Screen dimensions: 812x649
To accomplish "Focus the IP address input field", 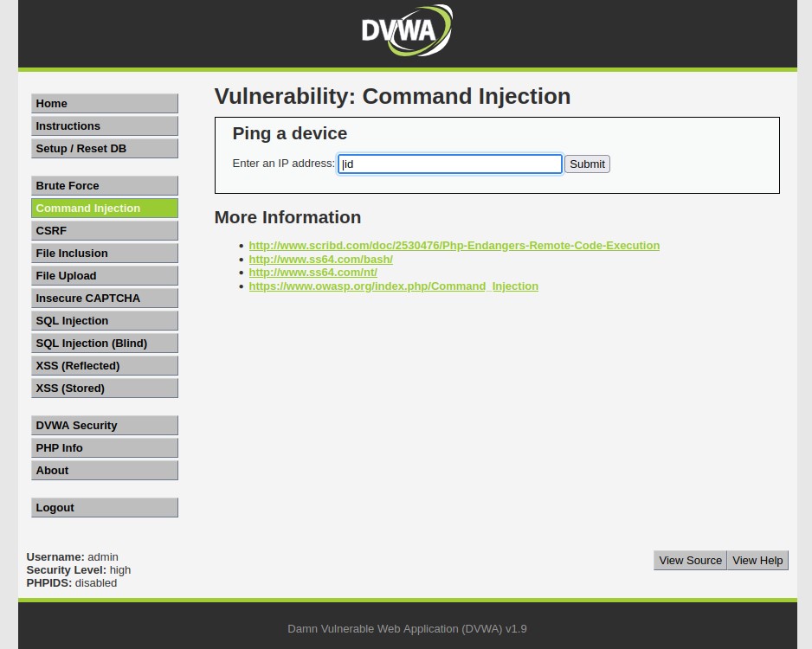I will [x=449, y=164].
